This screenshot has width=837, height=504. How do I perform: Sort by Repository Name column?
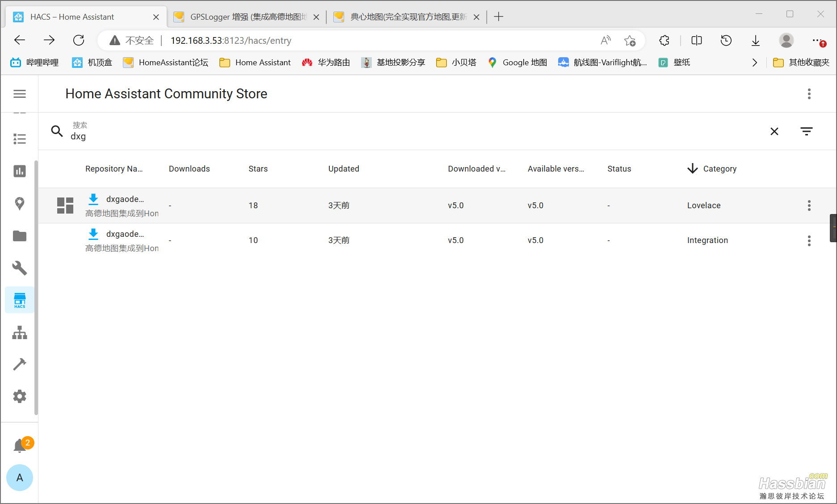click(x=114, y=169)
